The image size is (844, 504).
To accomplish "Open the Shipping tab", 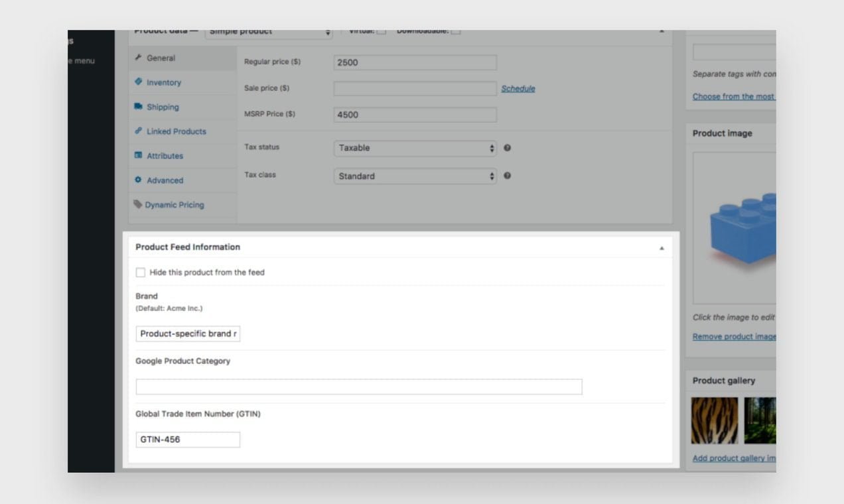I will (182, 107).
